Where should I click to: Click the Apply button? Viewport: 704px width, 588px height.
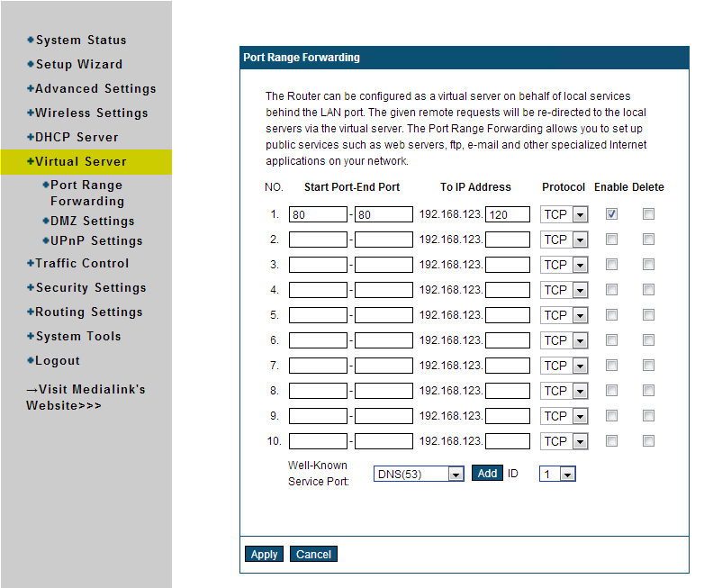click(264, 555)
